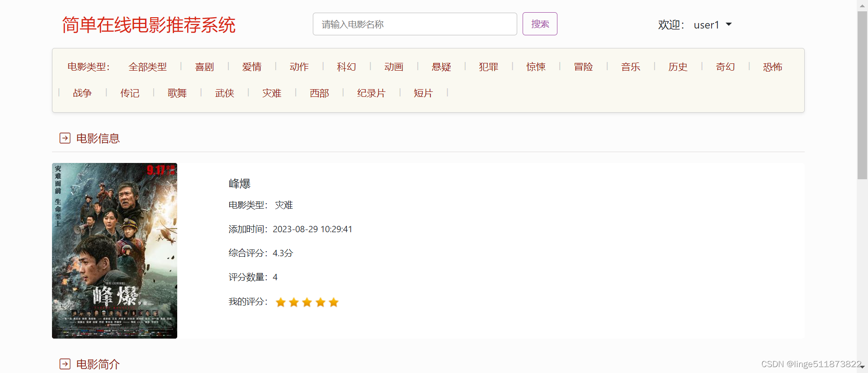This screenshot has height=373, width=868.
Task: Open the user1 account dropdown arrow
Action: (729, 24)
